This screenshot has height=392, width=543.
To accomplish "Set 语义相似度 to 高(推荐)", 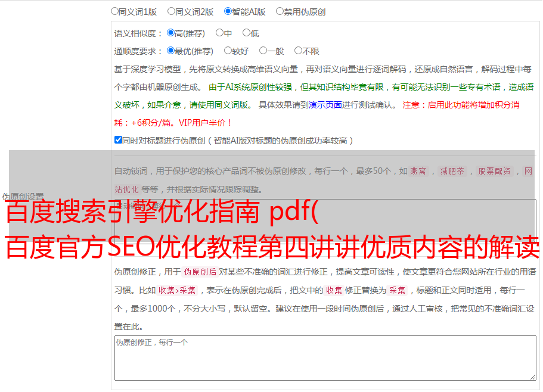I will pyautogui.click(x=170, y=33).
